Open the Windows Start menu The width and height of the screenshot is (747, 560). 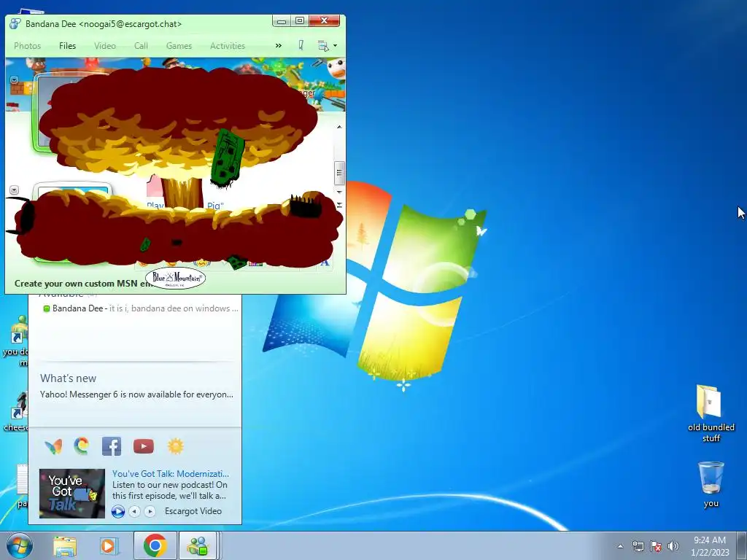point(20,545)
